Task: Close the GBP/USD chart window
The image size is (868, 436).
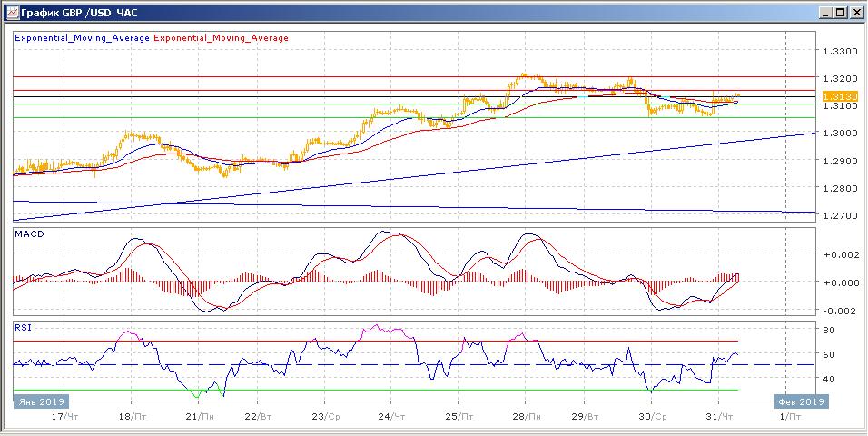Action: [x=856, y=12]
